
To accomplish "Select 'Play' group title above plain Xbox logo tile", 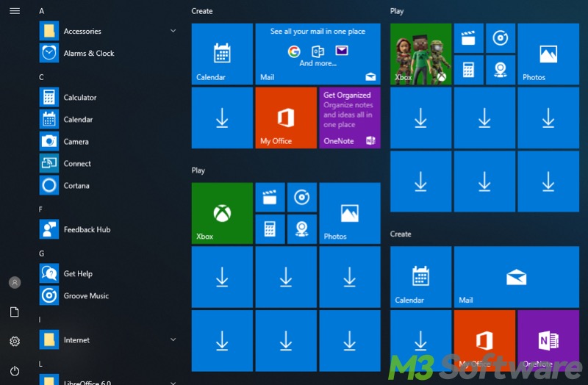I will (198, 170).
